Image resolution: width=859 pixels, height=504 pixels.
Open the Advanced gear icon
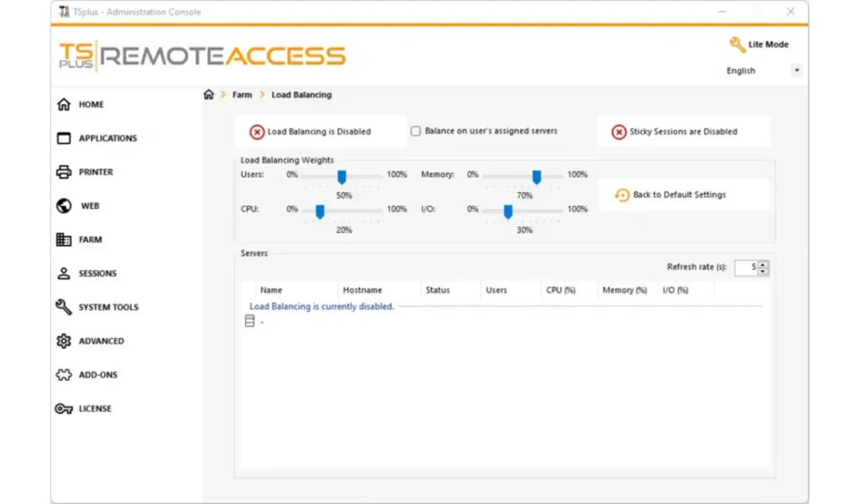pyautogui.click(x=64, y=341)
